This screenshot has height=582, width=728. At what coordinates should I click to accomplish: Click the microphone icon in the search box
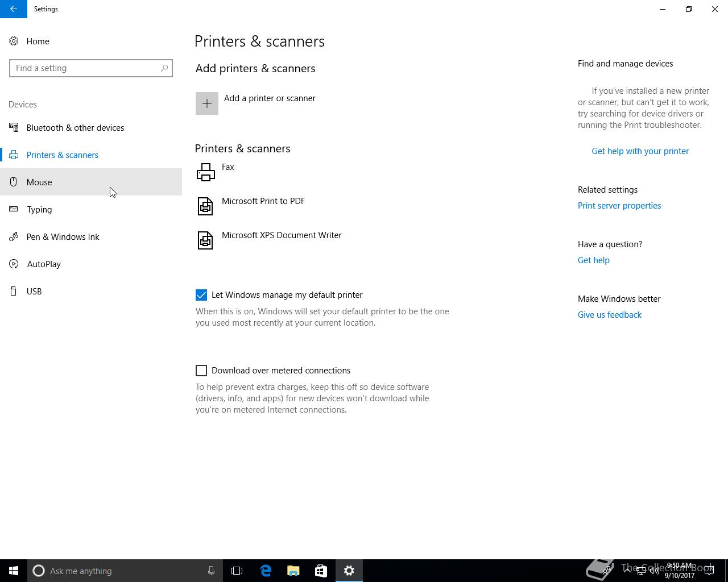(x=211, y=571)
